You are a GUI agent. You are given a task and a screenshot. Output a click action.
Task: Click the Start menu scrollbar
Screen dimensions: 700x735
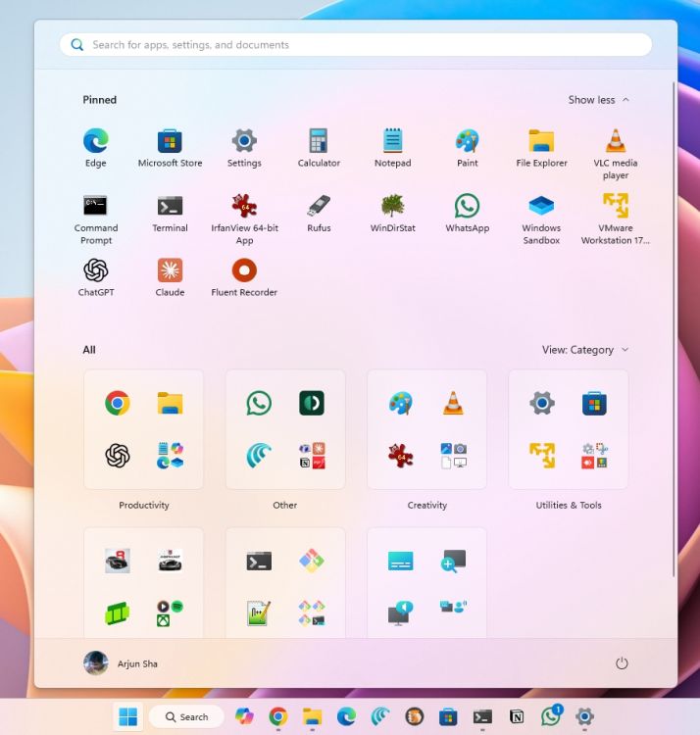tap(674, 329)
